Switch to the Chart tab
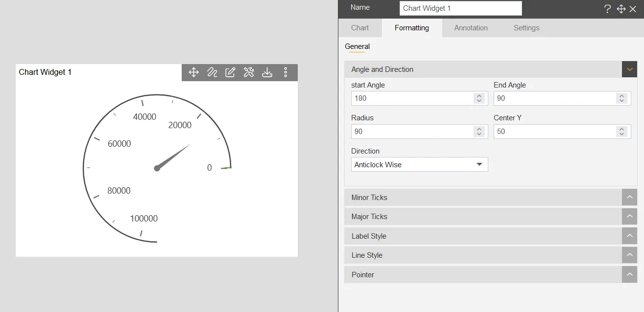Screen dimensions: 644x312 [x=360, y=28]
